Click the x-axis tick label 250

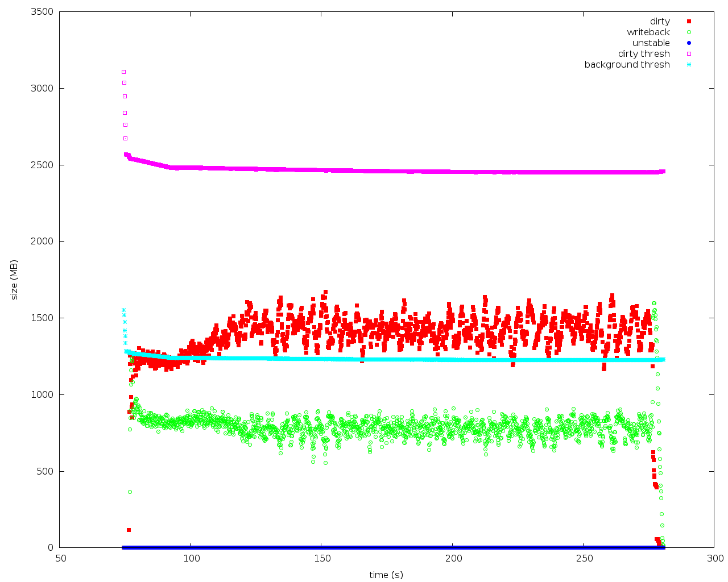click(584, 559)
